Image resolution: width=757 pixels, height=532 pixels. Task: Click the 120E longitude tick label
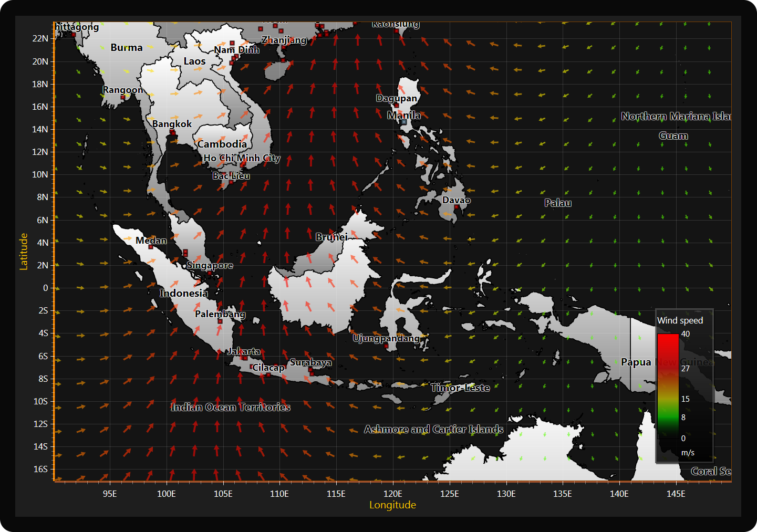pos(392,494)
